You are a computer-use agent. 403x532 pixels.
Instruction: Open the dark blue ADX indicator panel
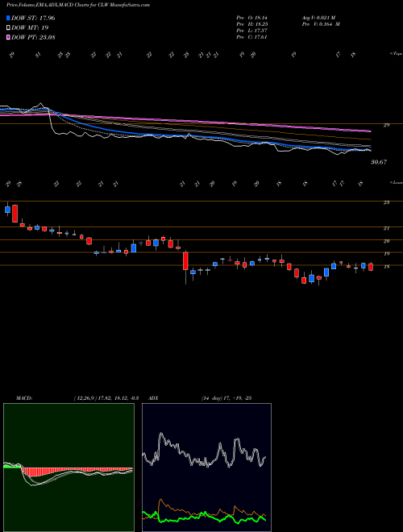(206, 468)
